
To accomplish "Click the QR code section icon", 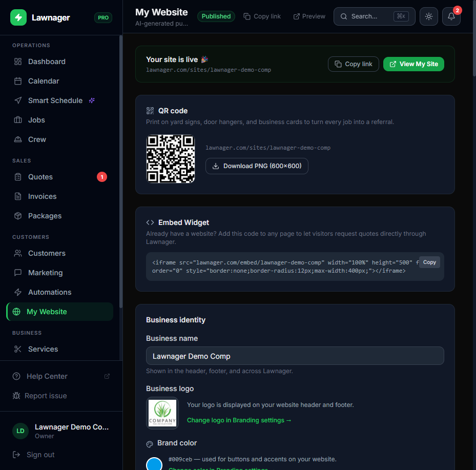I will (150, 111).
